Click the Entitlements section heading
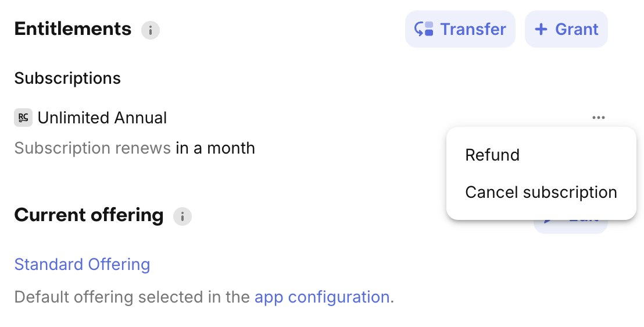Screen dimensions: 644x327 [x=73, y=29]
